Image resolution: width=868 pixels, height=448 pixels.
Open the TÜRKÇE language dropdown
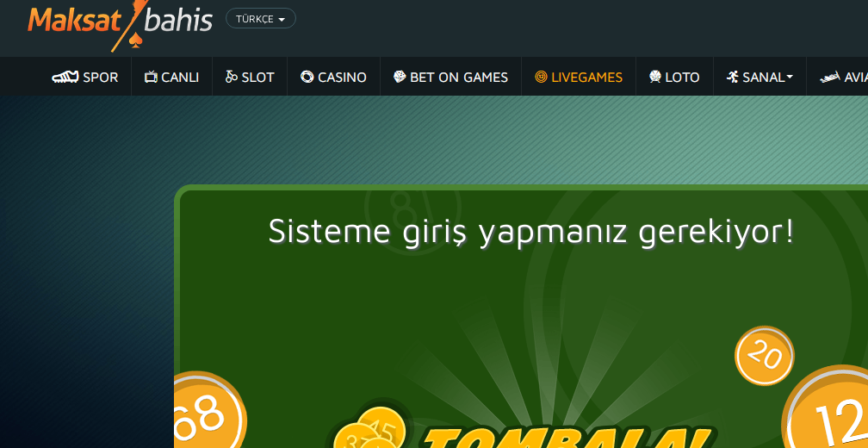pos(261,18)
